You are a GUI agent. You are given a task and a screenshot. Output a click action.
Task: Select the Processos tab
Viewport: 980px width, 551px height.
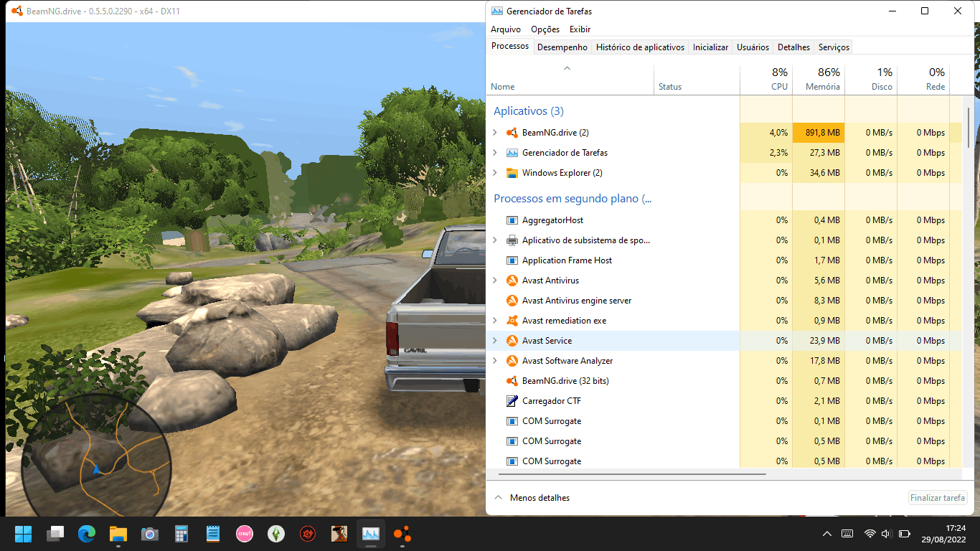pyautogui.click(x=510, y=46)
